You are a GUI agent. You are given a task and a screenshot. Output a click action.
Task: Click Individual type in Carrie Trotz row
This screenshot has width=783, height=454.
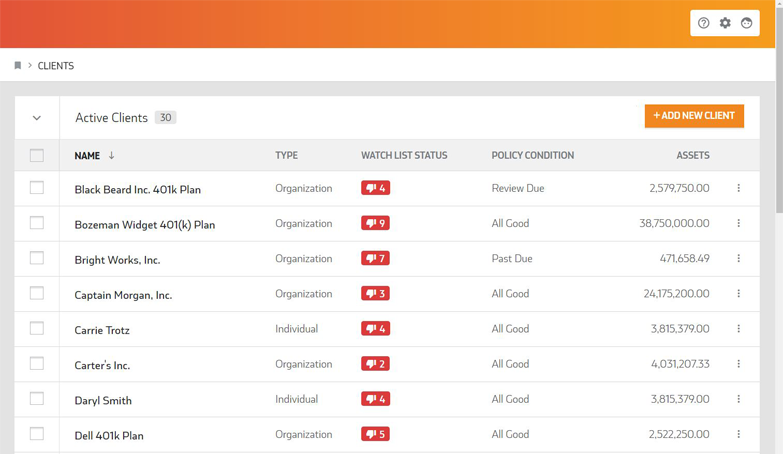[x=297, y=329]
